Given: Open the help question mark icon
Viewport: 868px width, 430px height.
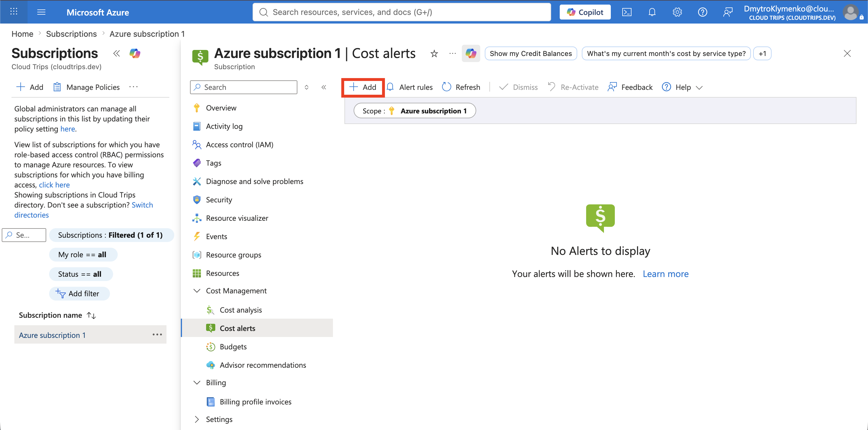Looking at the screenshot, I should click(702, 12).
